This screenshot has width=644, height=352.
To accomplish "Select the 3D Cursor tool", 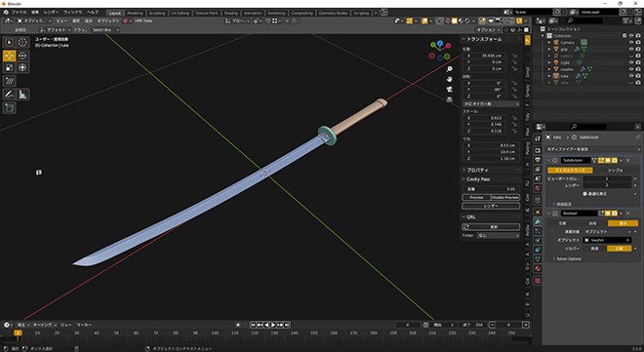I will point(22,42).
